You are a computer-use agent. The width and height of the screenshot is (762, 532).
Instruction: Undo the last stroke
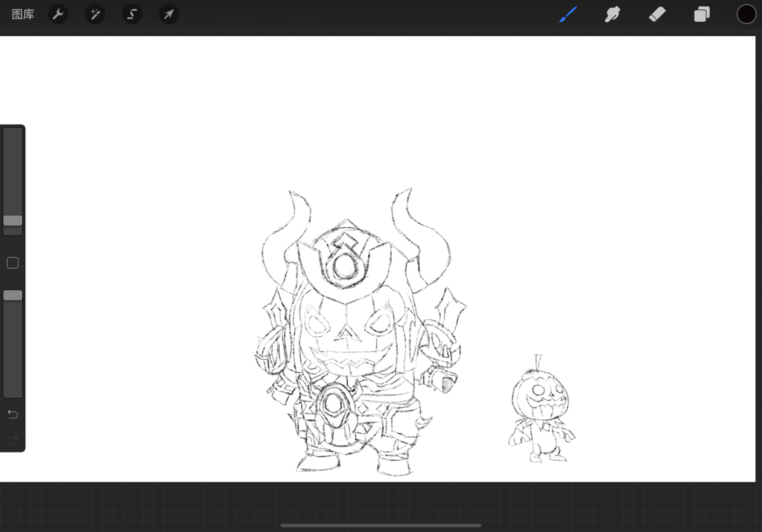click(x=13, y=415)
